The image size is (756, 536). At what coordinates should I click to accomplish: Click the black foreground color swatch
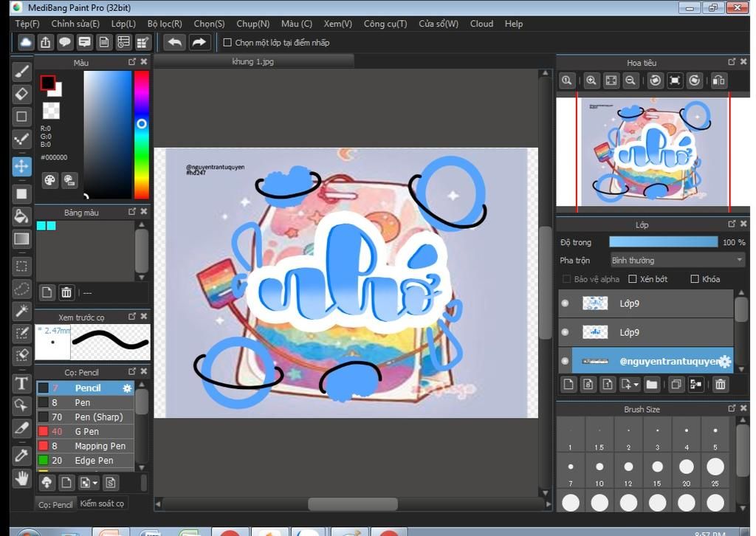click(x=48, y=83)
